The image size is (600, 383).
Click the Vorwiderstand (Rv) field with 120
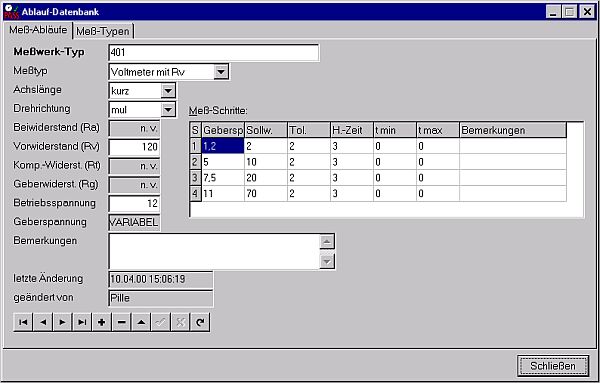click(x=134, y=147)
